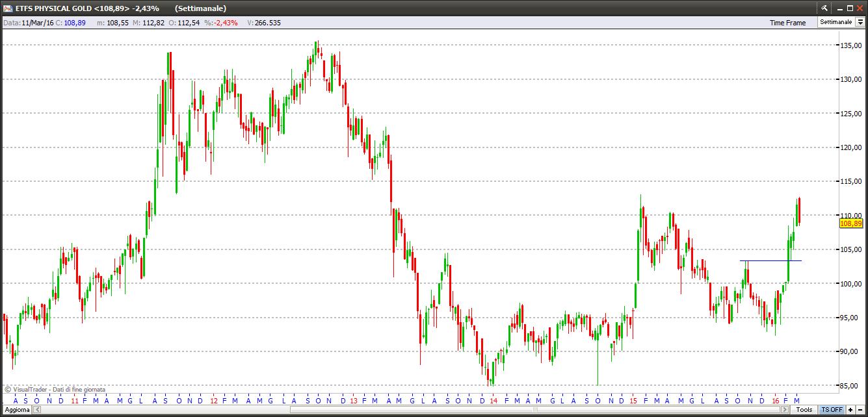Toggle the TS OFF switch
This screenshot has height=417, width=868.
[831, 410]
